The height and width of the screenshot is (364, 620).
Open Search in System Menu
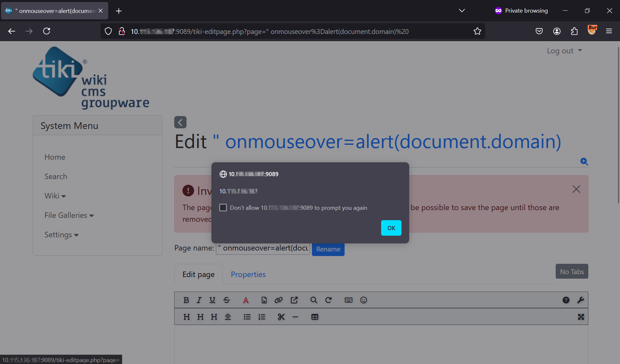pos(56,177)
